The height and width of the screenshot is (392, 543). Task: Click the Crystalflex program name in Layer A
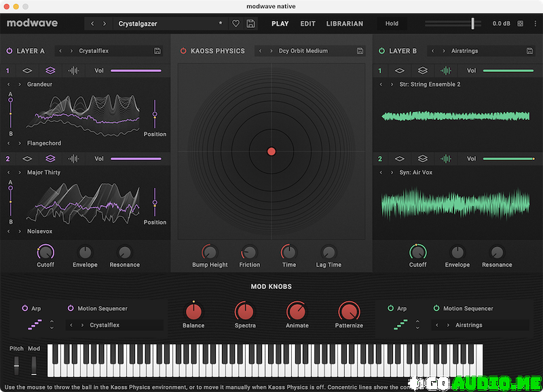click(x=94, y=51)
